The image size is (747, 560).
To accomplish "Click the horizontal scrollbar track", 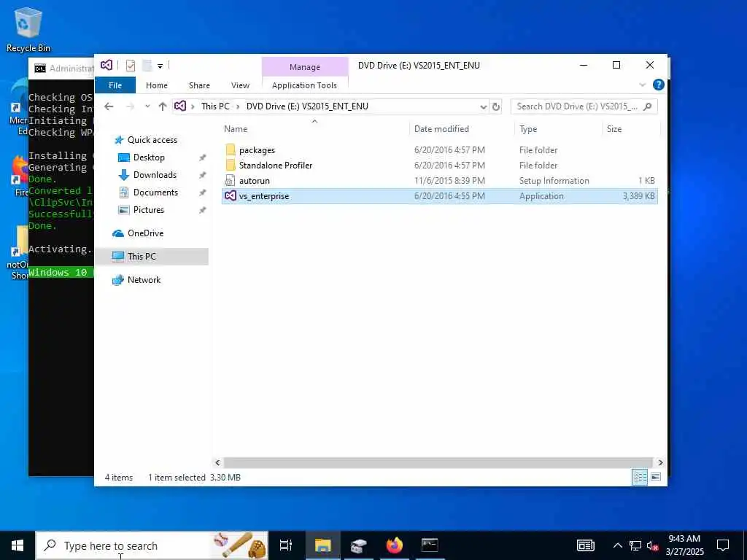I will (x=438, y=462).
